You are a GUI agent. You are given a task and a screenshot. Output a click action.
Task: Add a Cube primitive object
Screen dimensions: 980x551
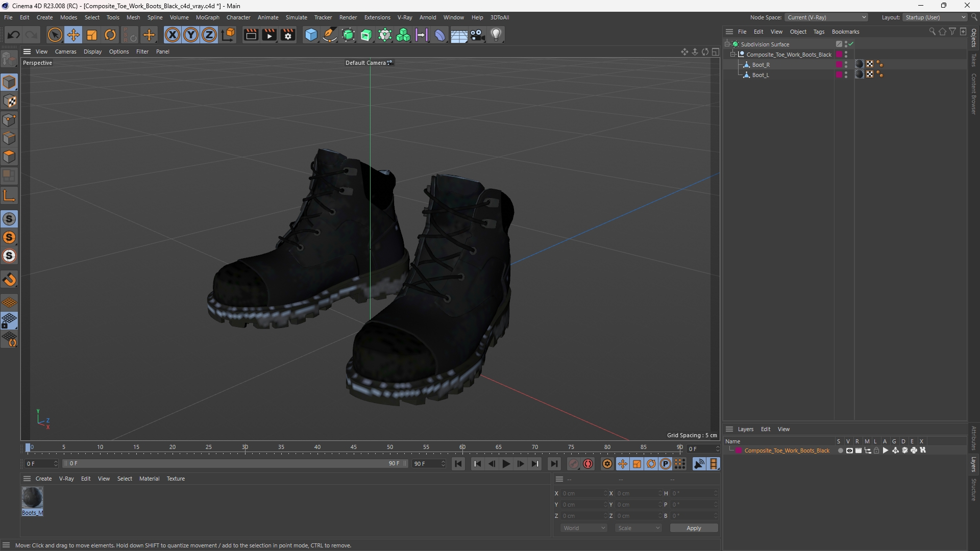click(x=311, y=35)
